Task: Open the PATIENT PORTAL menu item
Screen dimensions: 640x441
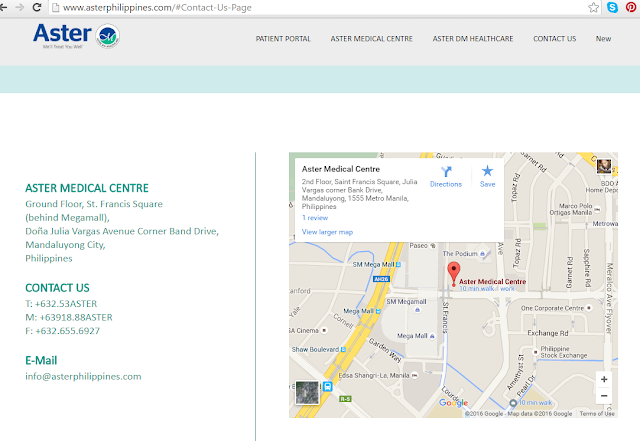Action: [283, 39]
